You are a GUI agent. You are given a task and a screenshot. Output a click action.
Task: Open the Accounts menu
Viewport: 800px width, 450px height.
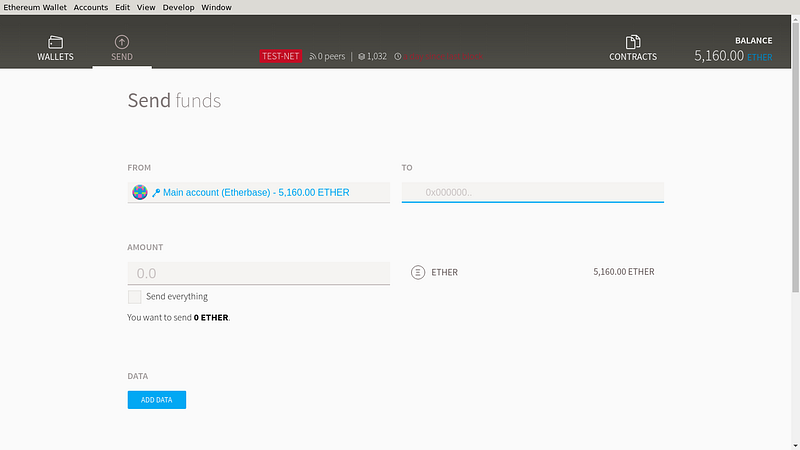91,7
